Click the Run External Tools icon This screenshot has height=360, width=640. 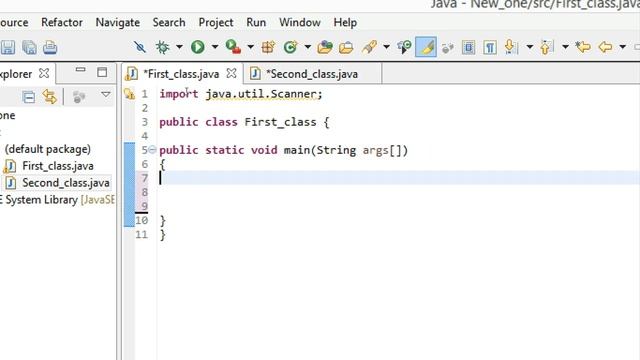click(x=233, y=47)
